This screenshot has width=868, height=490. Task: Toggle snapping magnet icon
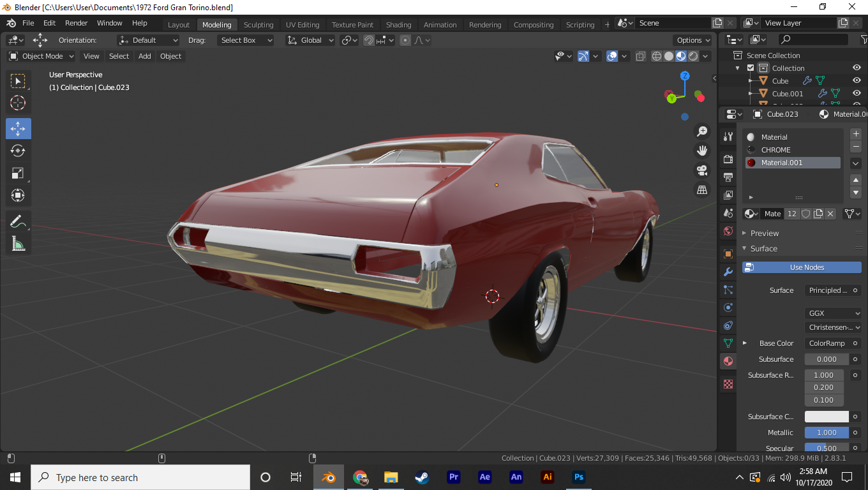(x=368, y=40)
